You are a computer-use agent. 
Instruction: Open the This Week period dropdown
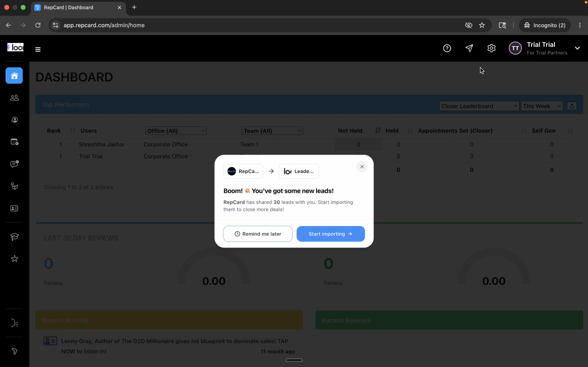point(542,106)
